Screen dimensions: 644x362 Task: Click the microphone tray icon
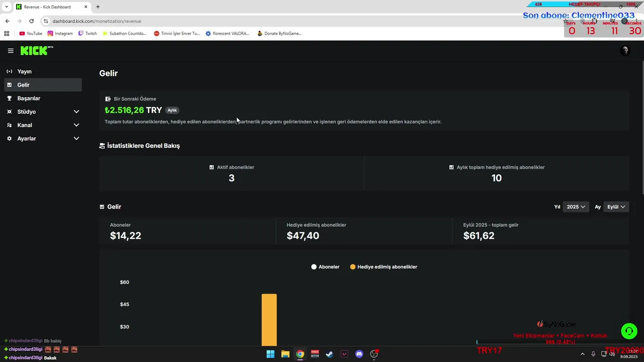tap(593, 354)
